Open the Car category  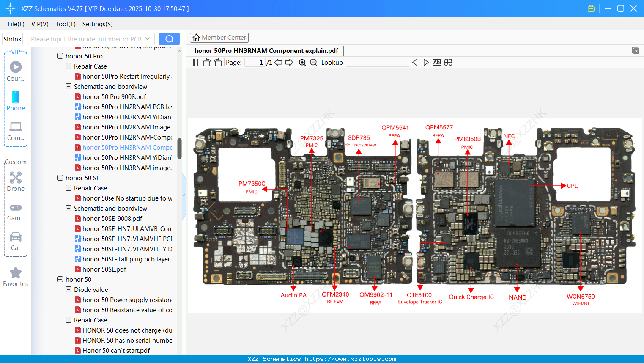pos(16,241)
